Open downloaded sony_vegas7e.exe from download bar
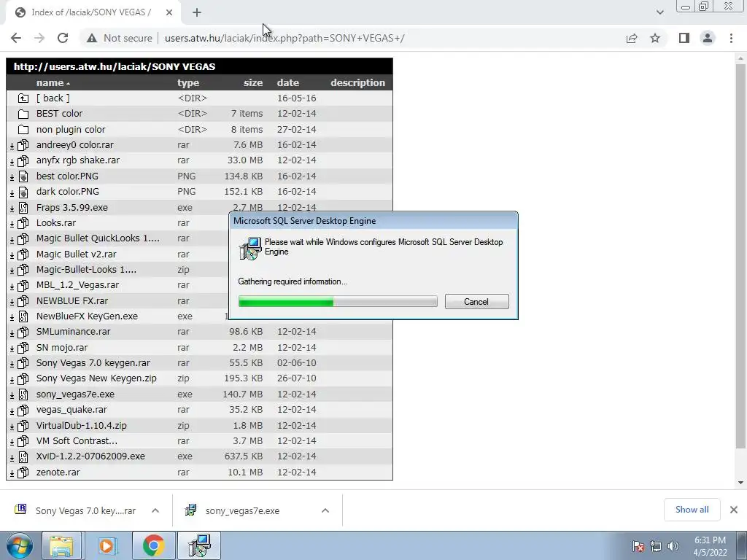 click(x=242, y=510)
